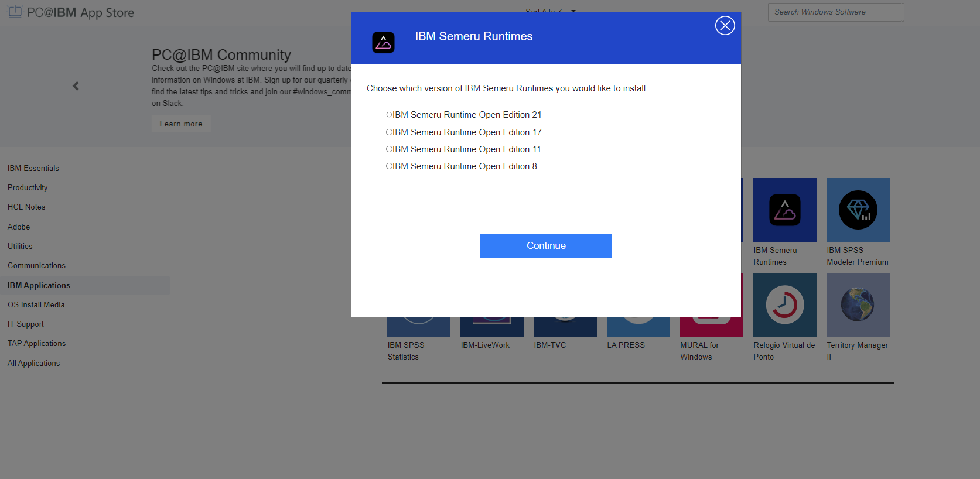980x479 pixels.
Task: Select IBM Semeru Runtime Open Edition 11
Action: (x=389, y=149)
